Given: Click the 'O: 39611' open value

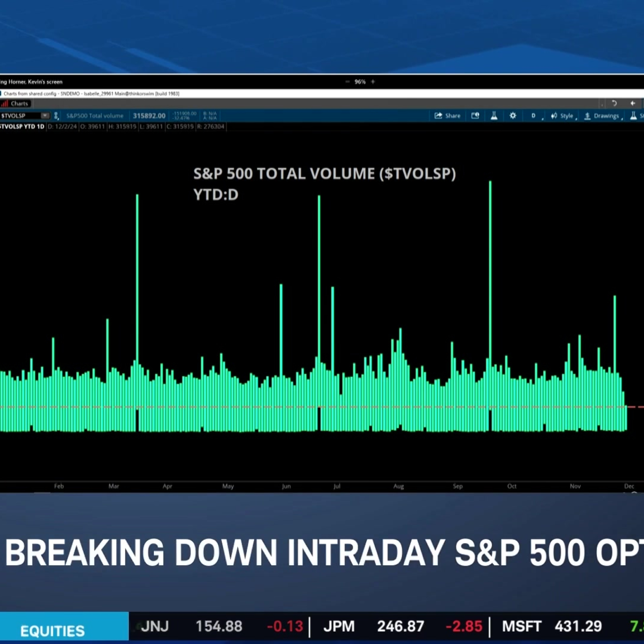Looking at the screenshot, I should click(92, 127).
